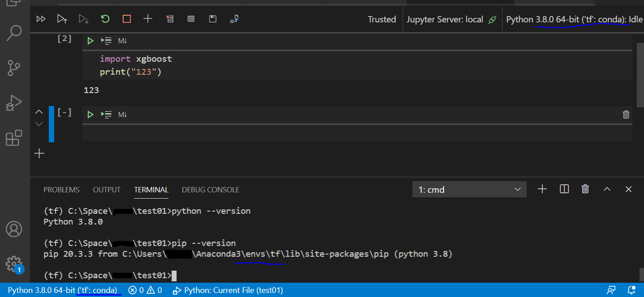644x297 pixels.
Task: Move the selected cell up
Action: click(39, 112)
